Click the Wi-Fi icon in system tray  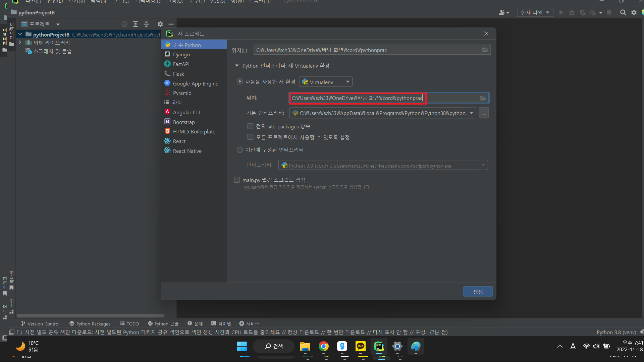coord(586,346)
